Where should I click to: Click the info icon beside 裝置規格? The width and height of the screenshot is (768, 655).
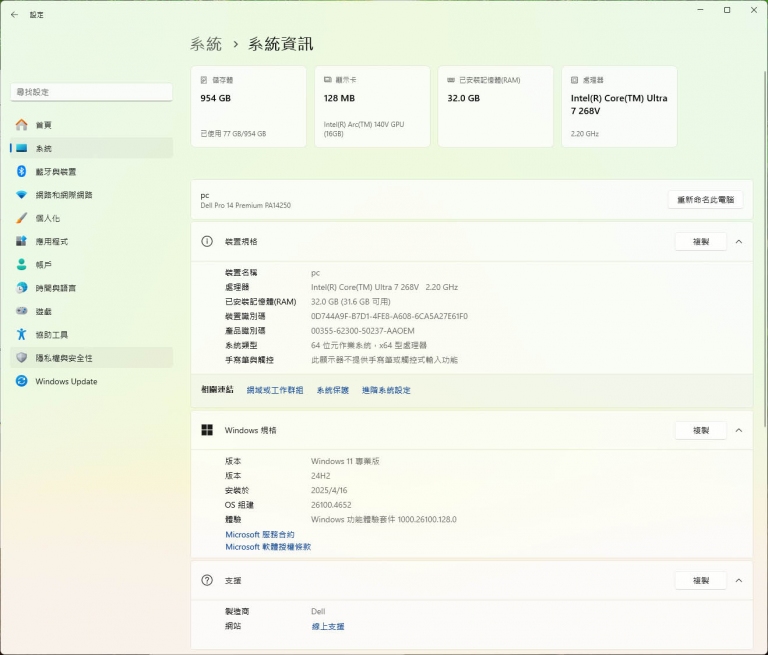(x=207, y=241)
